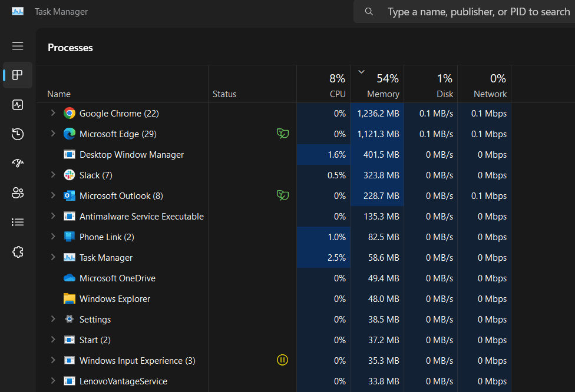Click the Processes page heading
Viewport: 575px width, 392px height.
[70, 48]
